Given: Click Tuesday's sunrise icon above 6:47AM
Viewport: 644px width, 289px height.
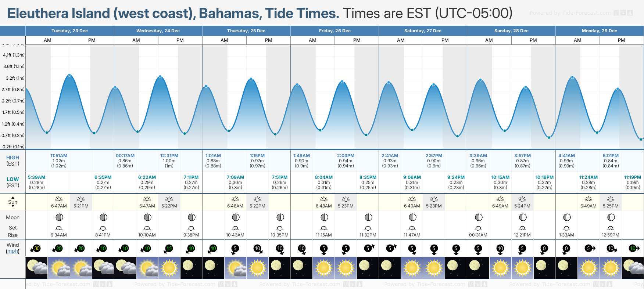Looking at the screenshot, I should (59, 199).
